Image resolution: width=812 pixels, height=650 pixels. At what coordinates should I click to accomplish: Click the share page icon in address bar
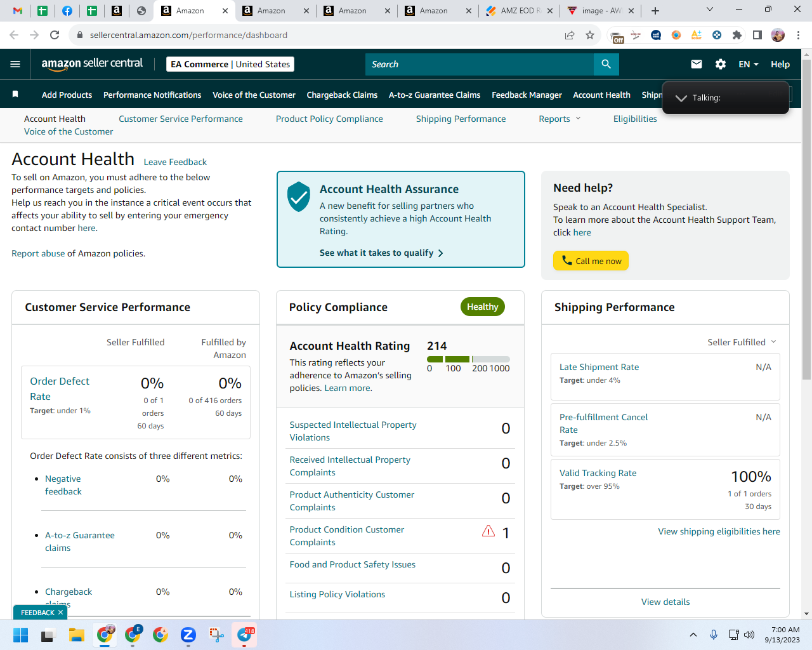(x=570, y=35)
